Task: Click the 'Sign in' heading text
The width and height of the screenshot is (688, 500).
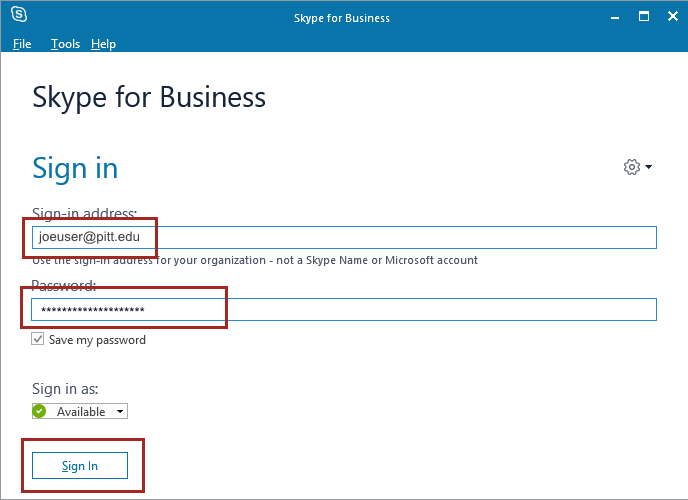Action: (x=75, y=169)
